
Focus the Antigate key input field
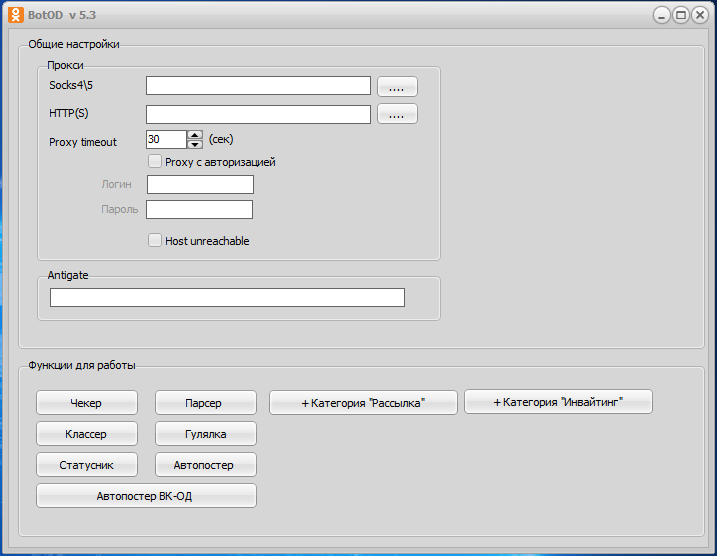tap(227, 298)
